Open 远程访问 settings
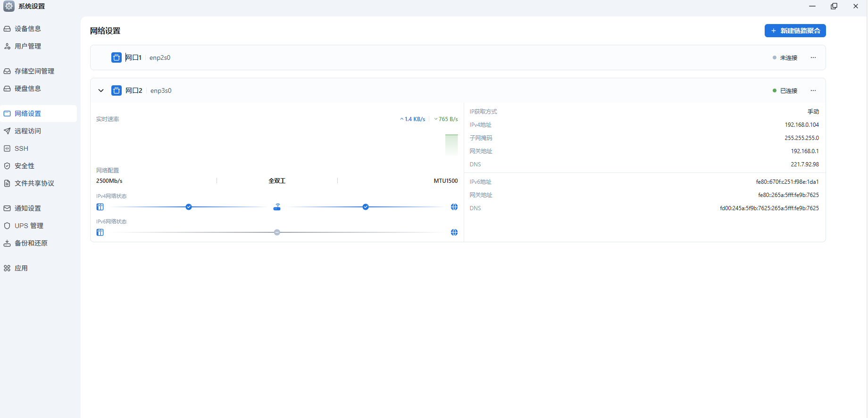This screenshot has width=868, height=418. point(28,131)
